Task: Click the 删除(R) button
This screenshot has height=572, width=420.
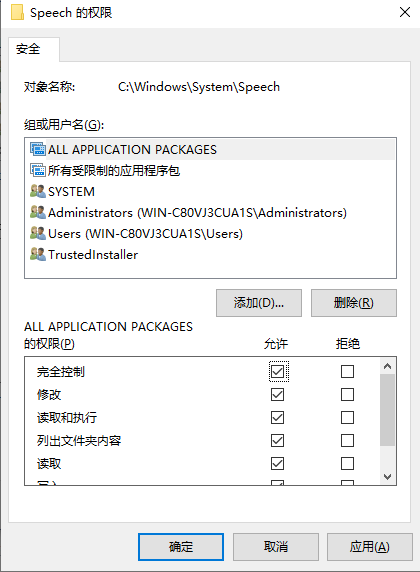Action: [354, 303]
